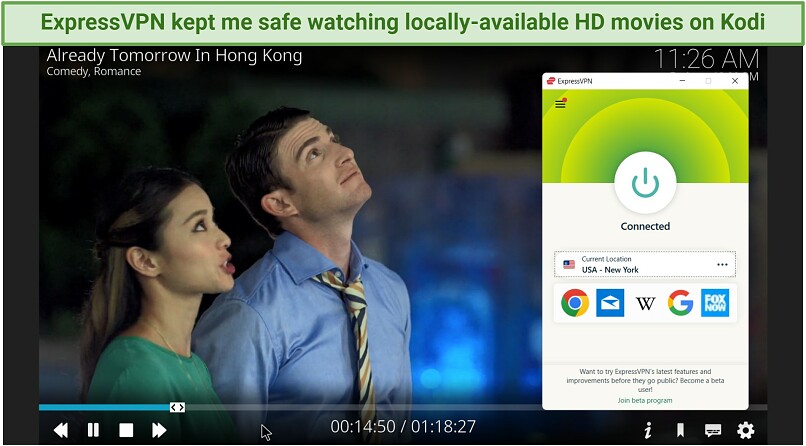Launch the Chrome shortcut in ExpressVPN

pos(575,303)
